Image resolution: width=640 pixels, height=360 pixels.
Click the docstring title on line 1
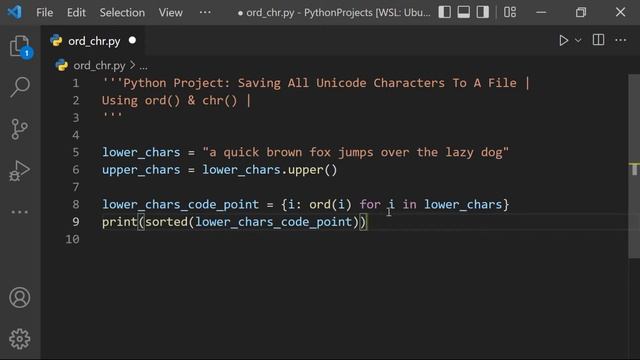[x=320, y=83]
